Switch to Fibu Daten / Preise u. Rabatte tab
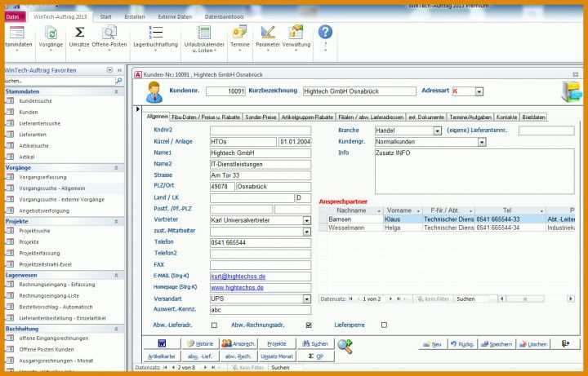 click(x=206, y=117)
